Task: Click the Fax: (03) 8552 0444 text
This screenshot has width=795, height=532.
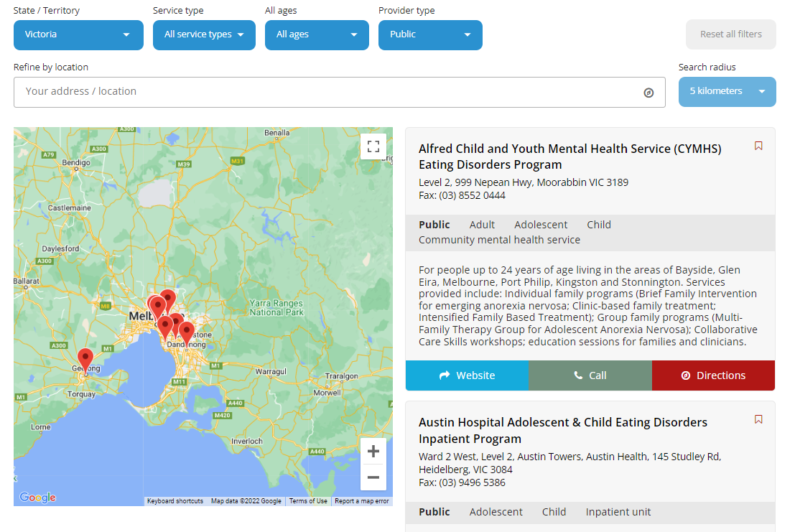Action: tap(462, 195)
